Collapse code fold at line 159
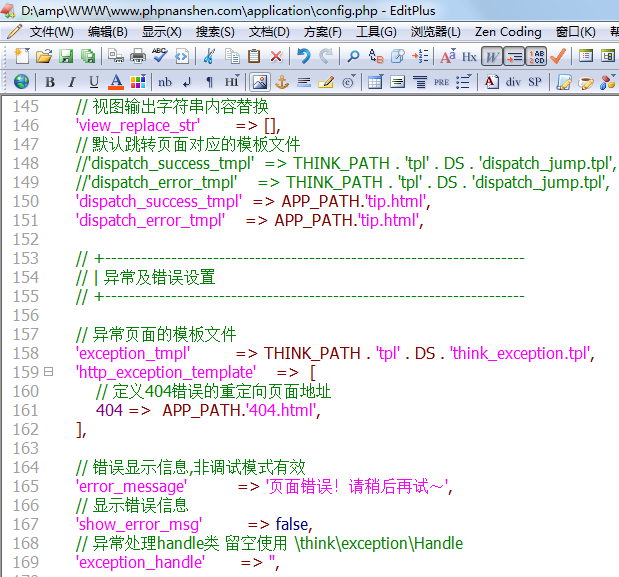 point(48,372)
